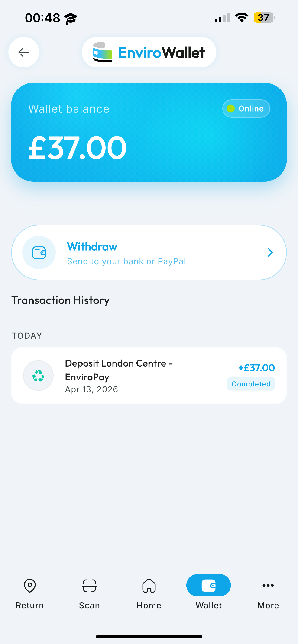Screen dimensions: 298x644
Task: Tap the Completed status badge
Action: [251, 384]
